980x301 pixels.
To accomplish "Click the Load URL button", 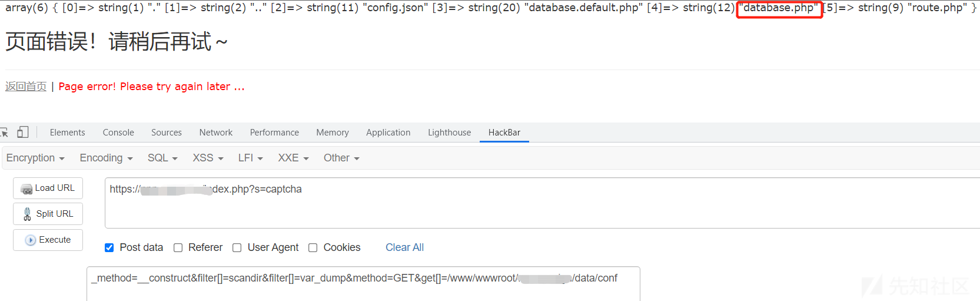I will [48, 188].
